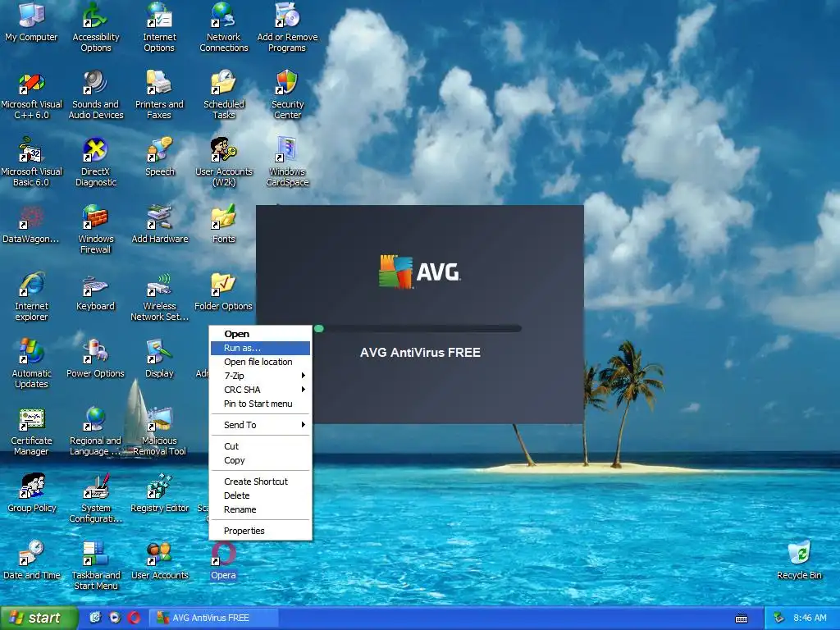
Task: Click the Speech desktop icon
Action: coord(159,157)
